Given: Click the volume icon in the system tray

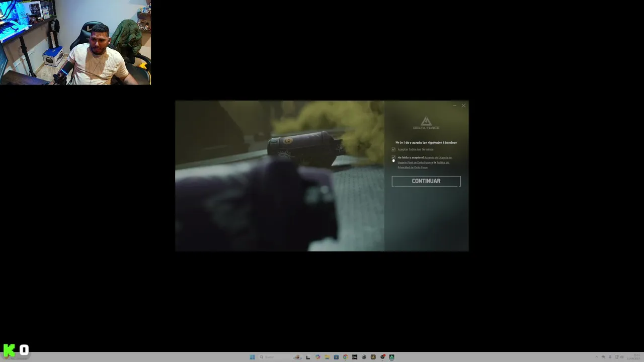Looking at the screenshot, I should [622, 357].
